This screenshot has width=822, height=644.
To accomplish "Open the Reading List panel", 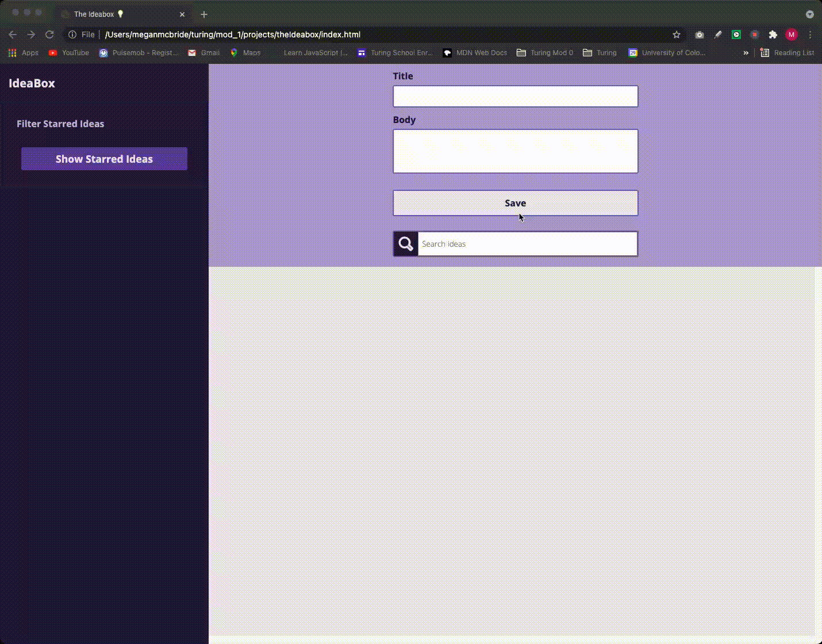I will coord(787,52).
